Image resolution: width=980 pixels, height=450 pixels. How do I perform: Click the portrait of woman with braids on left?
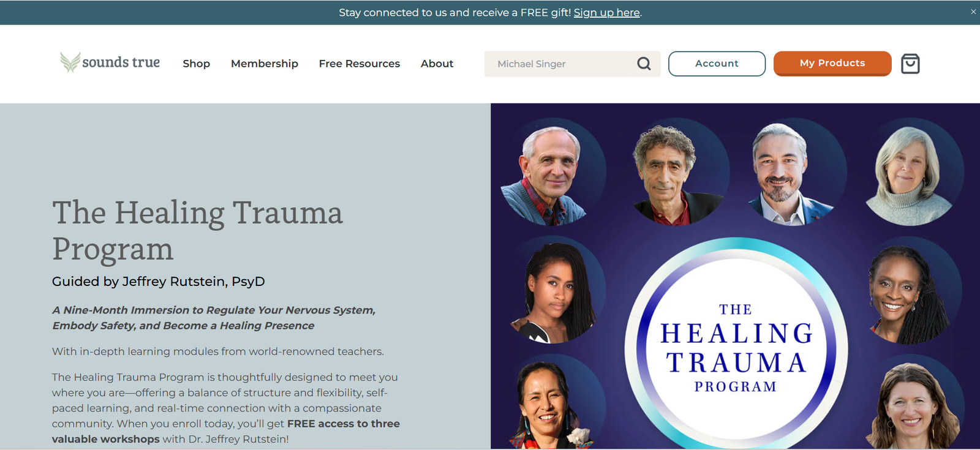[x=554, y=291]
